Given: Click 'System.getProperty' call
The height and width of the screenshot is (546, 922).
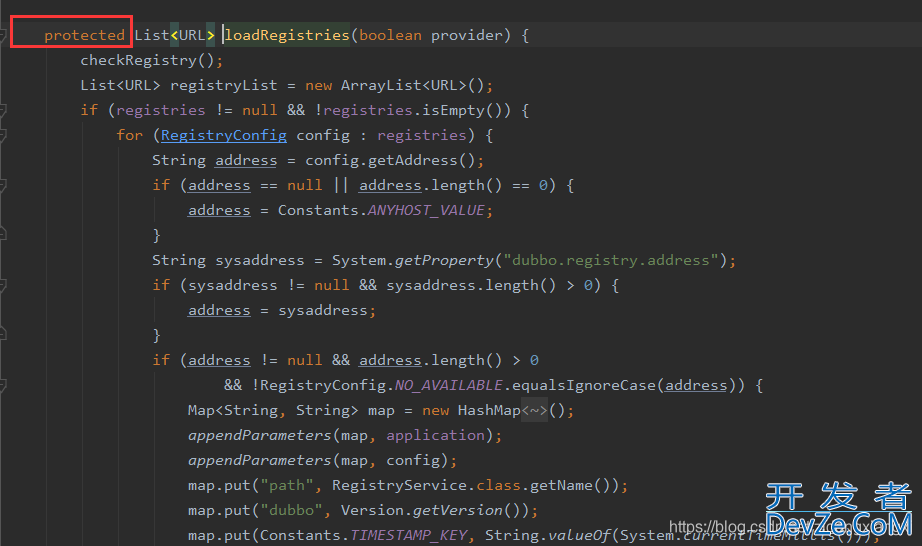Looking at the screenshot, I should (412, 260).
